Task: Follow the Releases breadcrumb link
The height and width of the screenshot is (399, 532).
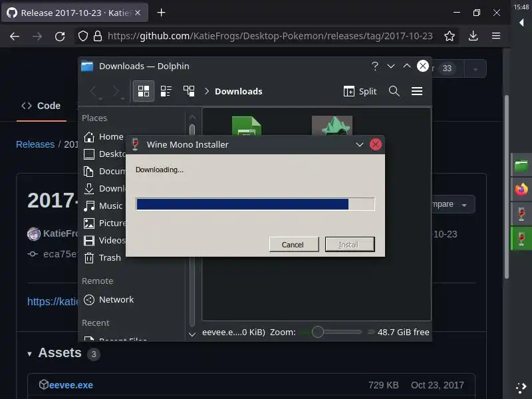Action: (35, 144)
